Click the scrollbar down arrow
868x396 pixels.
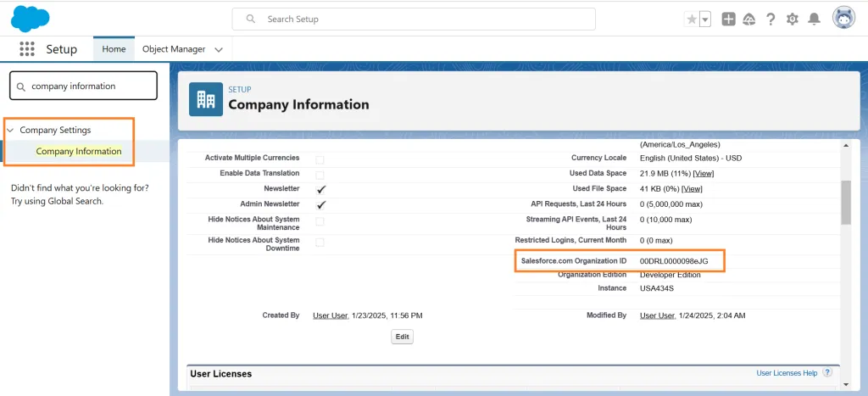tap(846, 384)
